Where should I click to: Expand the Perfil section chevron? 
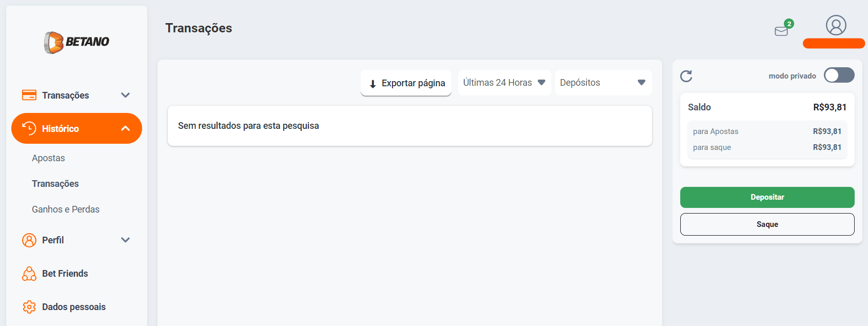click(x=125, y=240)
